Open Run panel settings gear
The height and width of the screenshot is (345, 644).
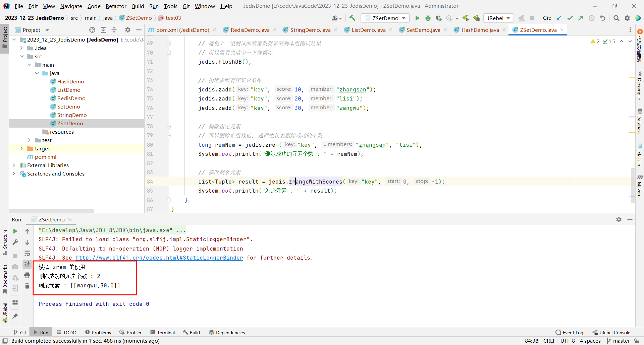[x=619, y=219]
